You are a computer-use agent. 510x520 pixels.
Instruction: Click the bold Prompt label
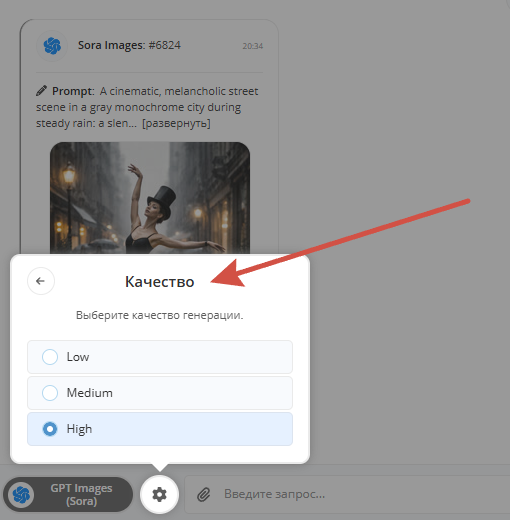click(72, 91)
